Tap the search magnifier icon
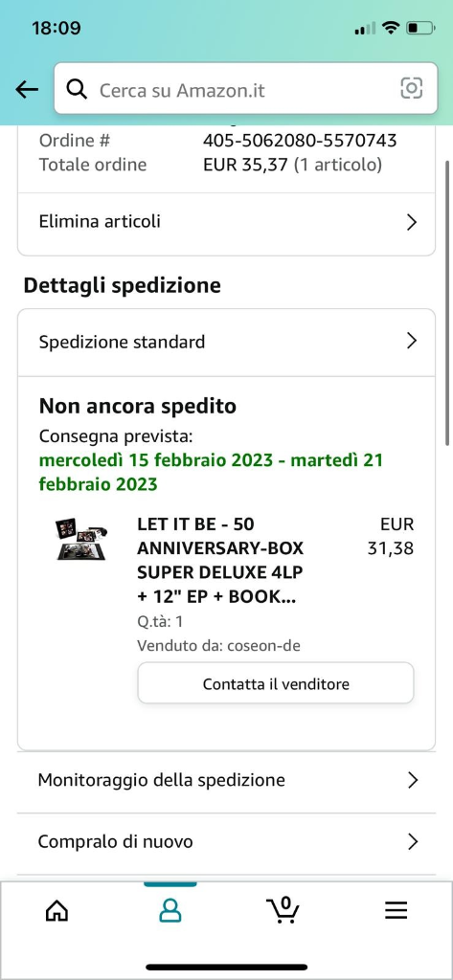The width and height of the screenshot is (453, 980). [x=77, y=89]
